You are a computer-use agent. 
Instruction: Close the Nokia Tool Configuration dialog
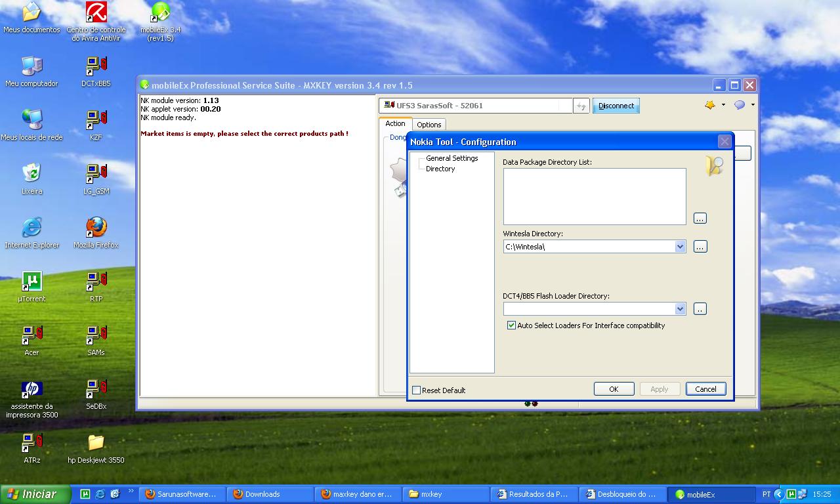click(724, 142)
